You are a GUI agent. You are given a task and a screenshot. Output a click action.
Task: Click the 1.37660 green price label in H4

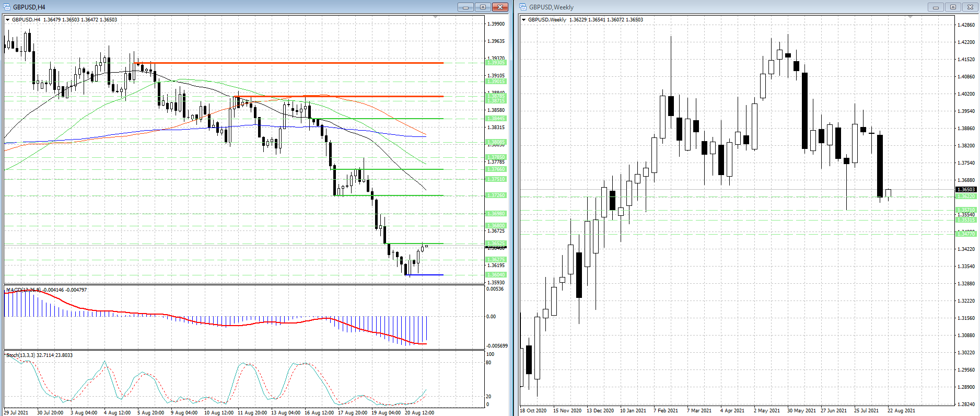pyautogui.click(x=496, y=169)
